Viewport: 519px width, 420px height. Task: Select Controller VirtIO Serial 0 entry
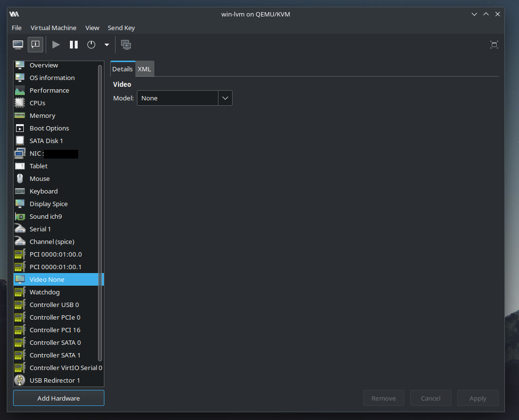point(59,368)
